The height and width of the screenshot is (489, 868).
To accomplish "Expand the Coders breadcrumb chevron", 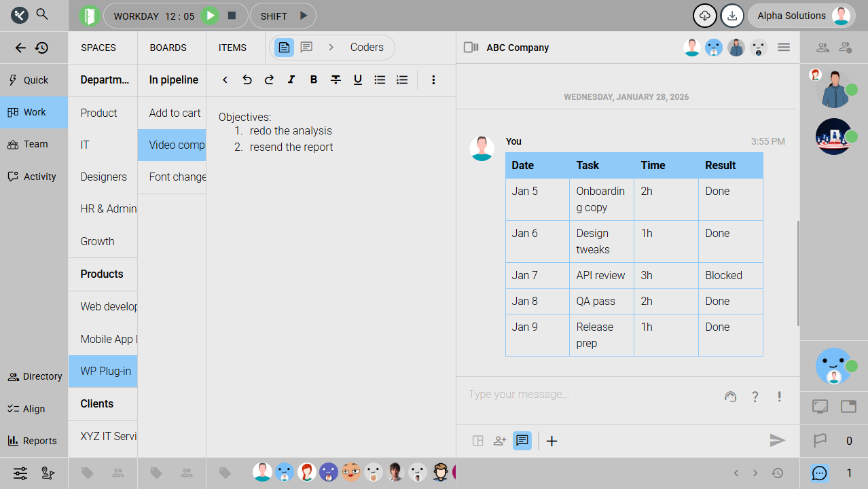I will point(331,48).
